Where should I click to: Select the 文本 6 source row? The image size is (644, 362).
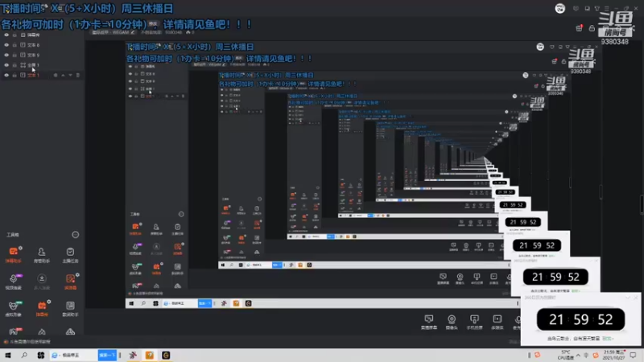coord(42,45)
